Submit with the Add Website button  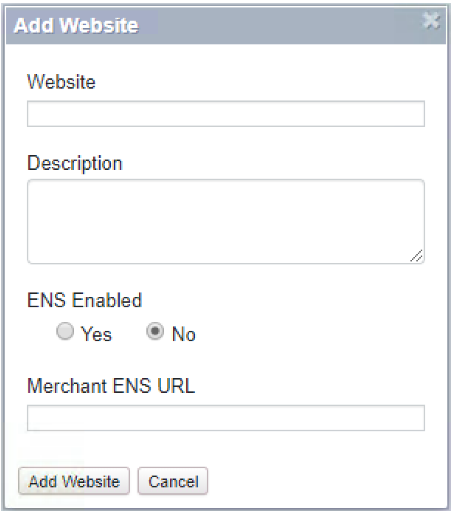pos(74,481)
